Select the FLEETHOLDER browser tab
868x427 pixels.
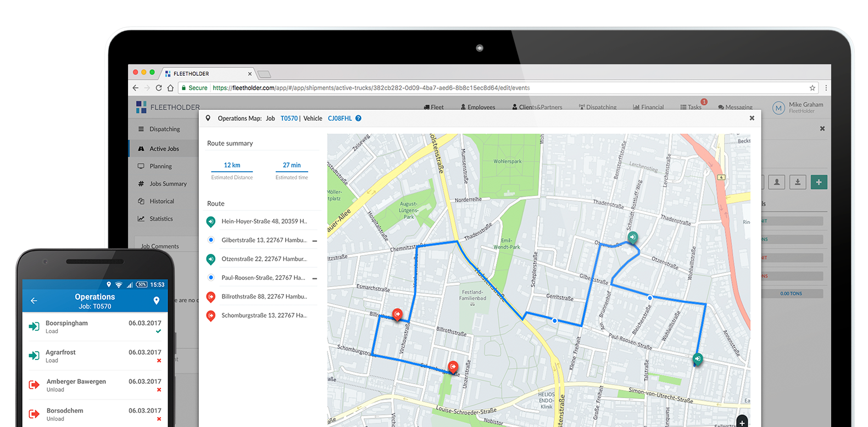pyautogui.click(x=208, y=74)
